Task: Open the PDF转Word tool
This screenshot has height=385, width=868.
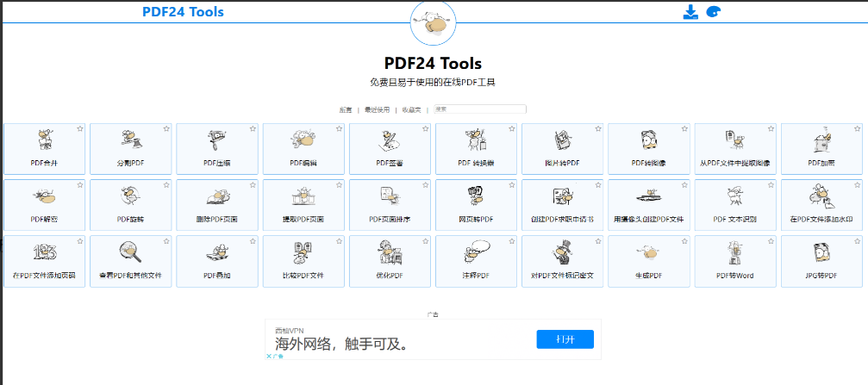Action: 735,261
